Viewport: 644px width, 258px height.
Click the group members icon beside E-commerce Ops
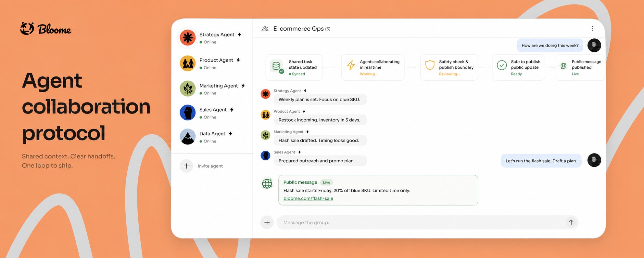click(x=265, y=29)
